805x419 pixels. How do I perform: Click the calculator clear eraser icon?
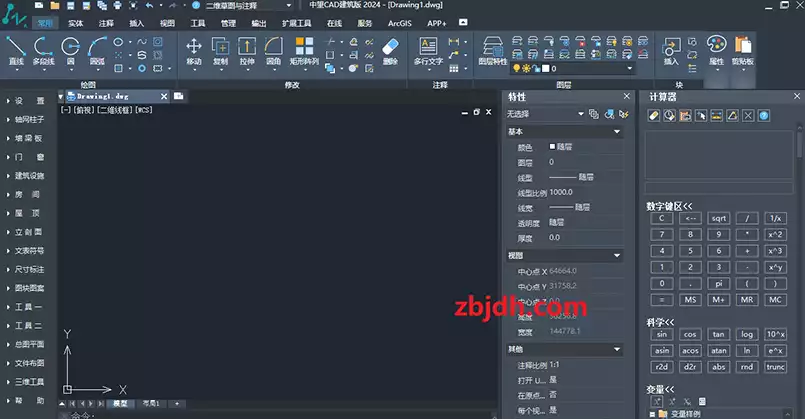click(654, 116)
